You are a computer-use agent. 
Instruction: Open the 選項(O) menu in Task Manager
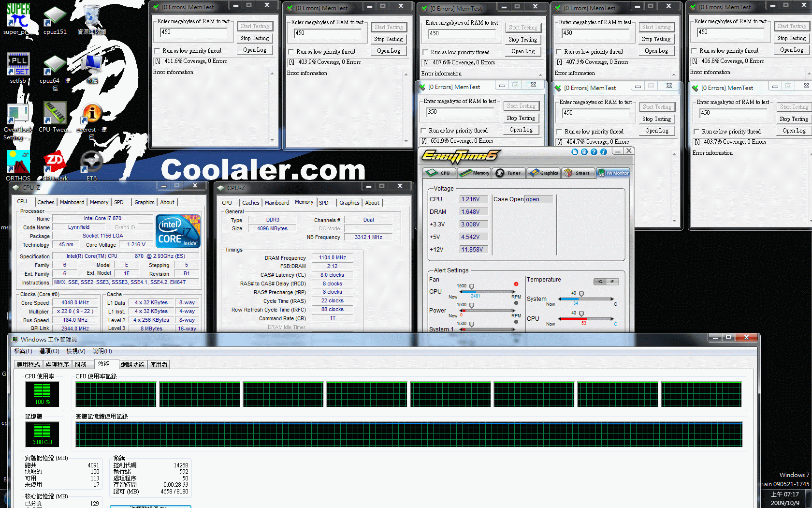coord(49,351)
